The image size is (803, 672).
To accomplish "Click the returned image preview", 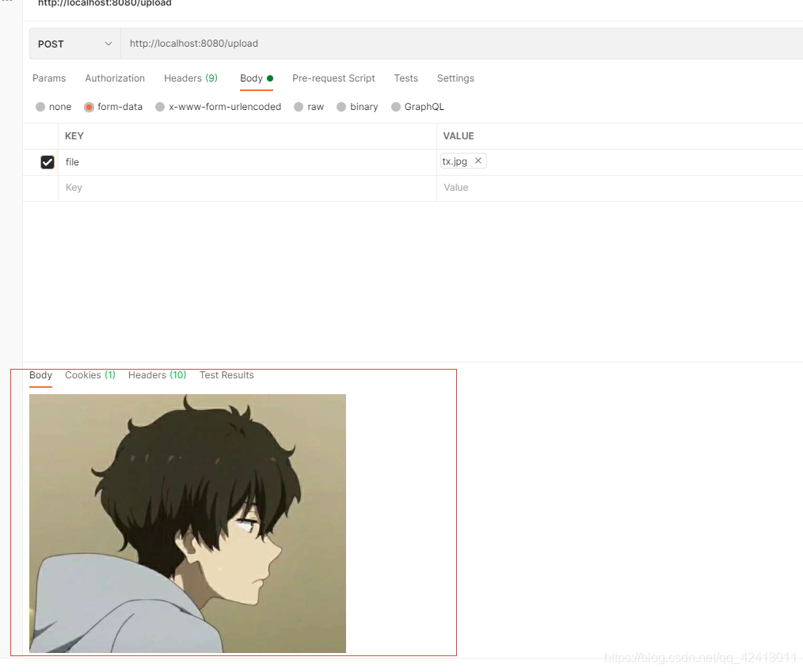I will pos(188,523).
